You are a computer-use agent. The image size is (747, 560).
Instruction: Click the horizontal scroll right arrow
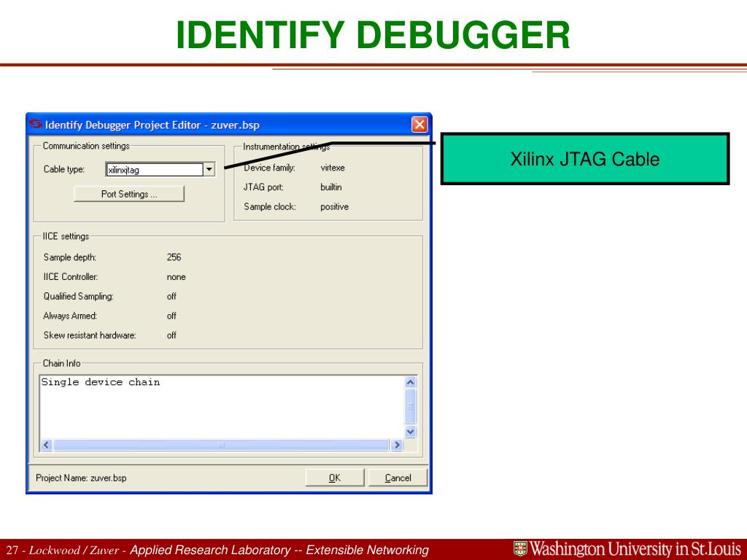[396, 445]
